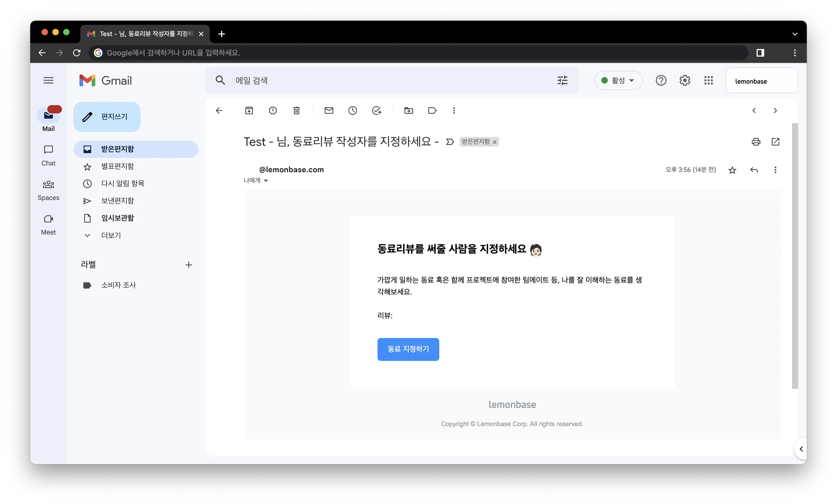
Task: Open the Chrome tab list dropdown arrow
Action: pos(795,34)
